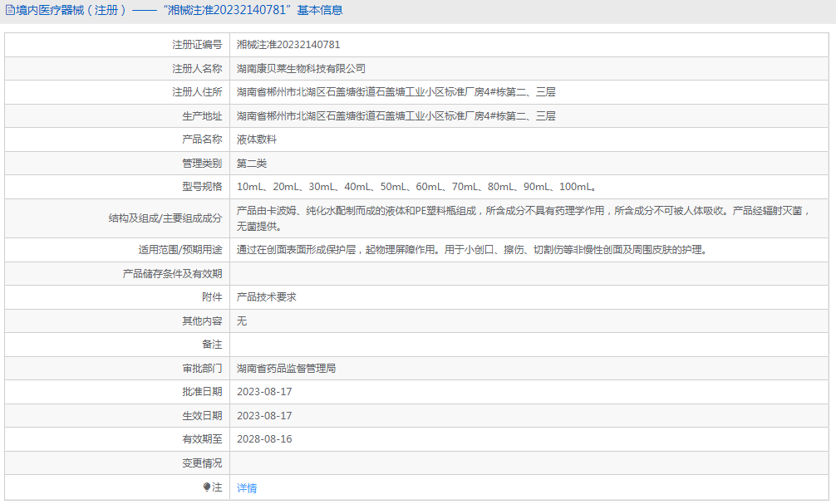
Task: Click the 备注 label
Action: 212,345
